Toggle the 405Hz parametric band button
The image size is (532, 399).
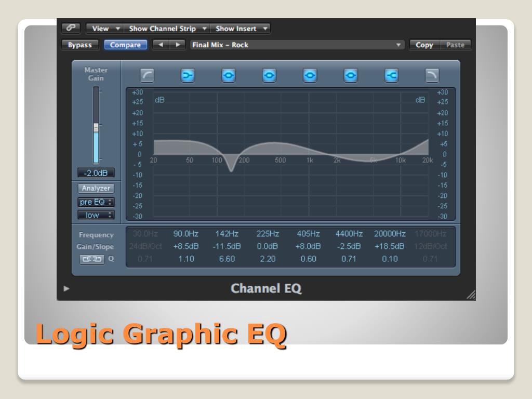pos(310,75)
